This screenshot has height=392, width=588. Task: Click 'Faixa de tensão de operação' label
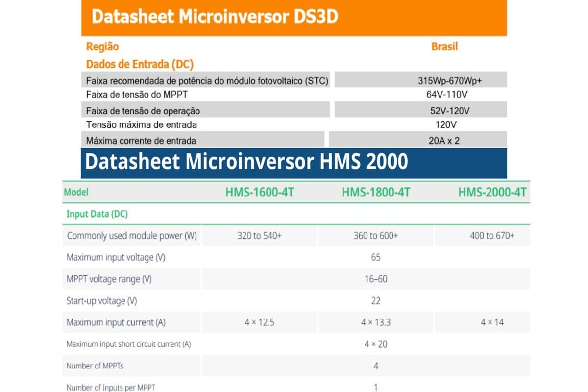click(x=143, y=111)
